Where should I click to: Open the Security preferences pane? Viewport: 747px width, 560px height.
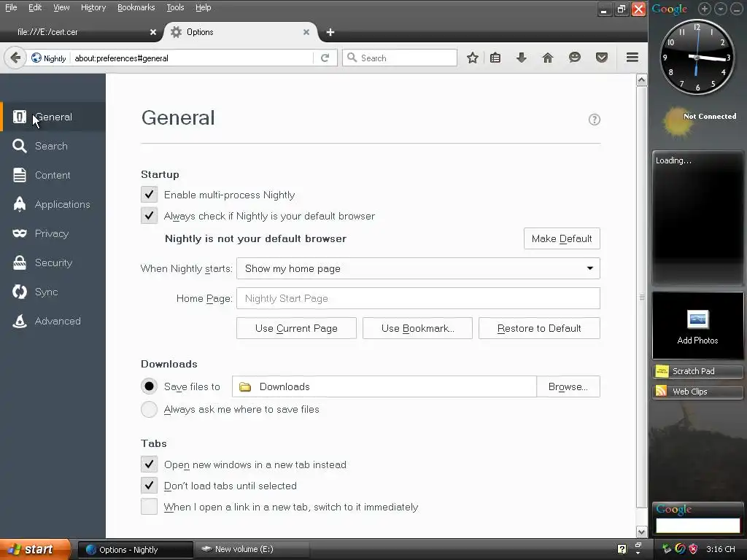coord(53,262)
